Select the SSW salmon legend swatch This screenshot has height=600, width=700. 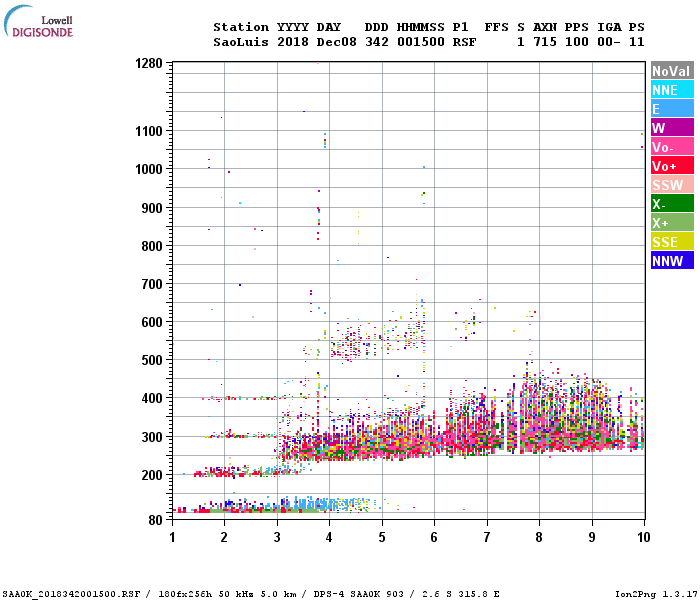[x=672, y=184]
